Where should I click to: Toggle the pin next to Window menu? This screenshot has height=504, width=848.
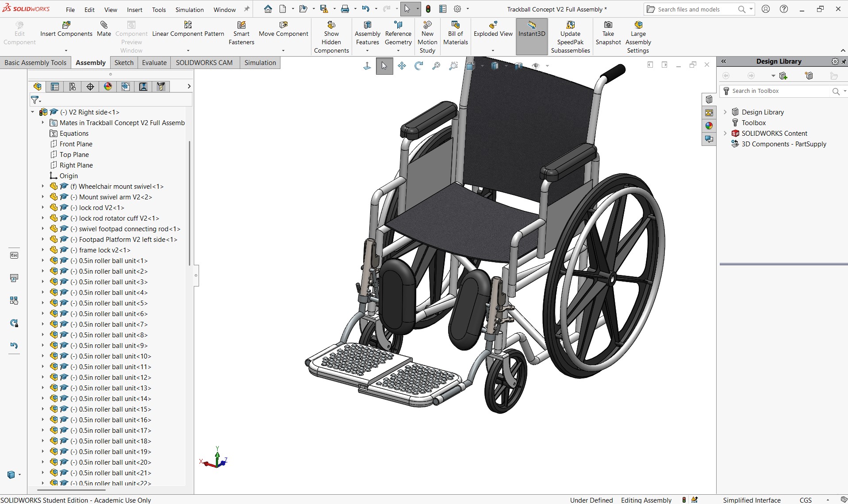[x=247, y=9]
